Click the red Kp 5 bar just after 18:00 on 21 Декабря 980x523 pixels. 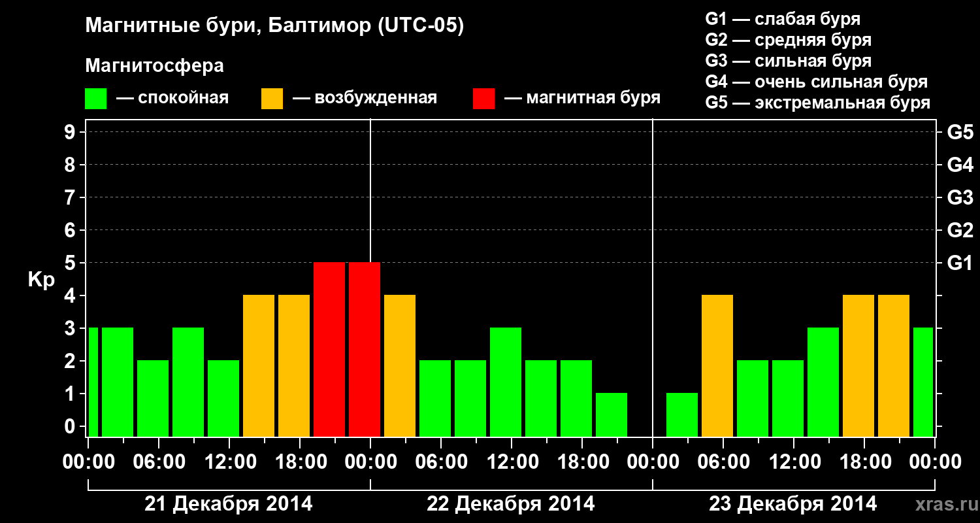329,349
